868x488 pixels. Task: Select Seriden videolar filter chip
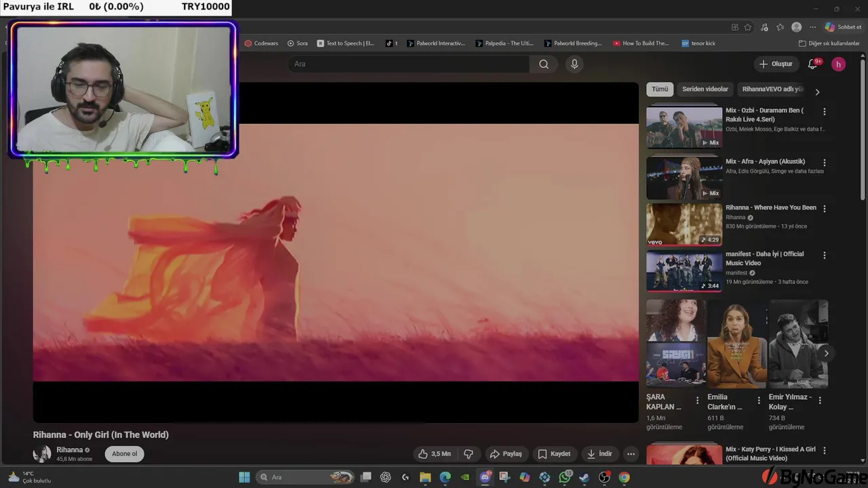[705, 89]
